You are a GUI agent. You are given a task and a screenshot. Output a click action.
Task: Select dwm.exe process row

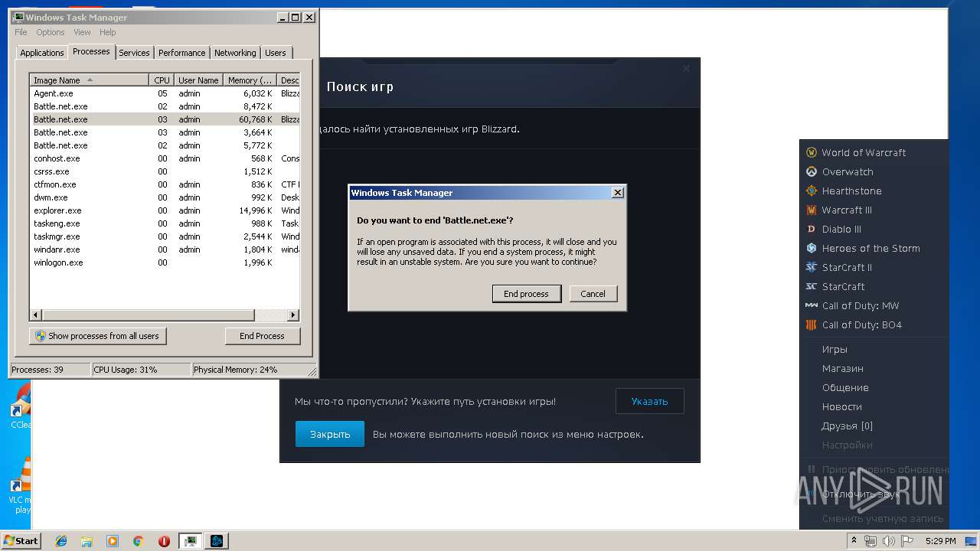(165, 197)
